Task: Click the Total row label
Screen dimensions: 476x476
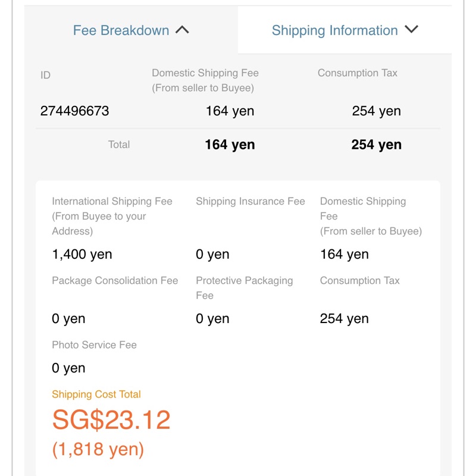Action: point(118,145)
